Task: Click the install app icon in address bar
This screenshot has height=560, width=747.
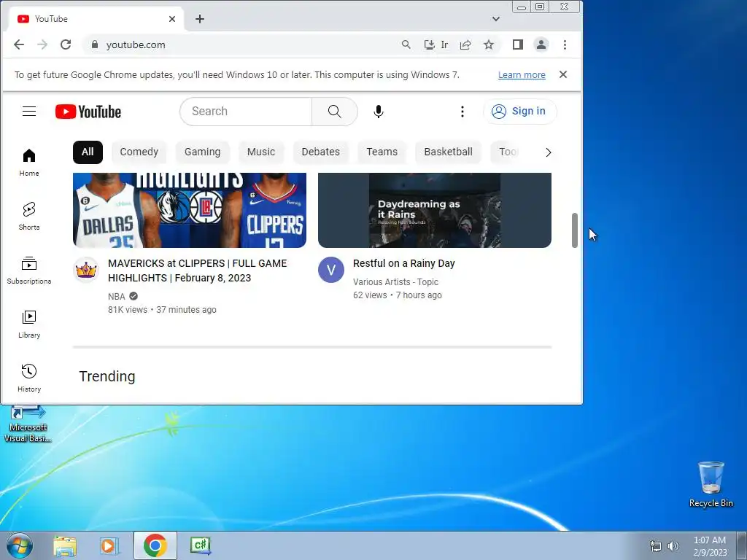Action: point(429,44)
